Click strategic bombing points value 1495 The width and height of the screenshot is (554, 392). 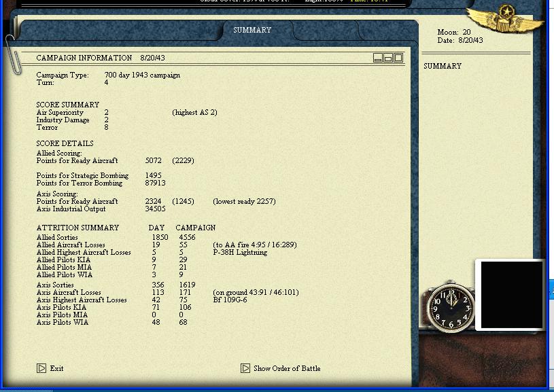(x=154, y=175)
